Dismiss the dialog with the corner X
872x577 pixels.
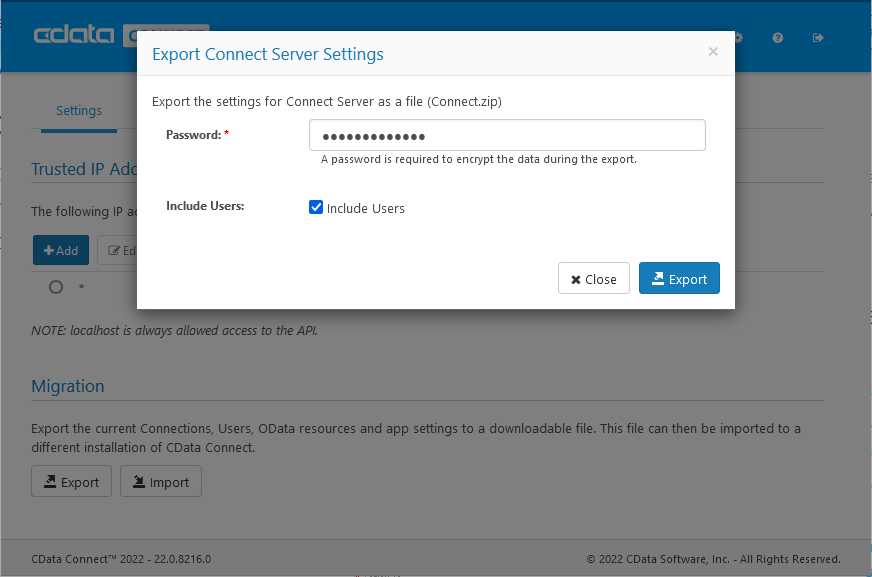click(x=713, y=51)
